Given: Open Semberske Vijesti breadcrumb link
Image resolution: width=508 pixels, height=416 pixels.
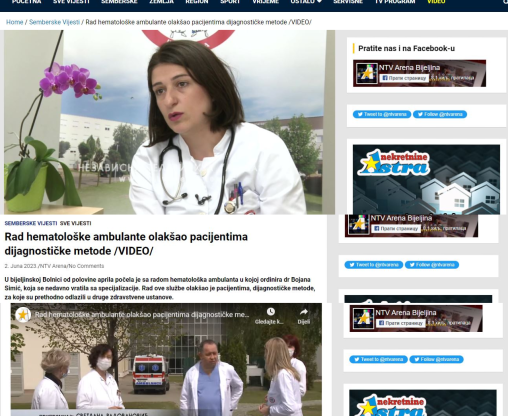Looking at the screenshot, I should pos(54,22).
